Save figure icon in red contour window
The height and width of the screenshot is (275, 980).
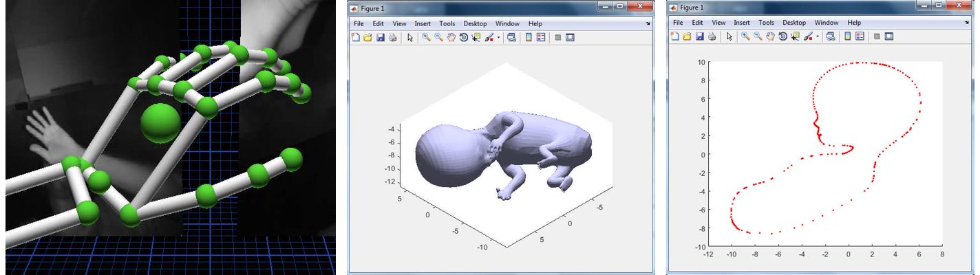click(700, 36)
